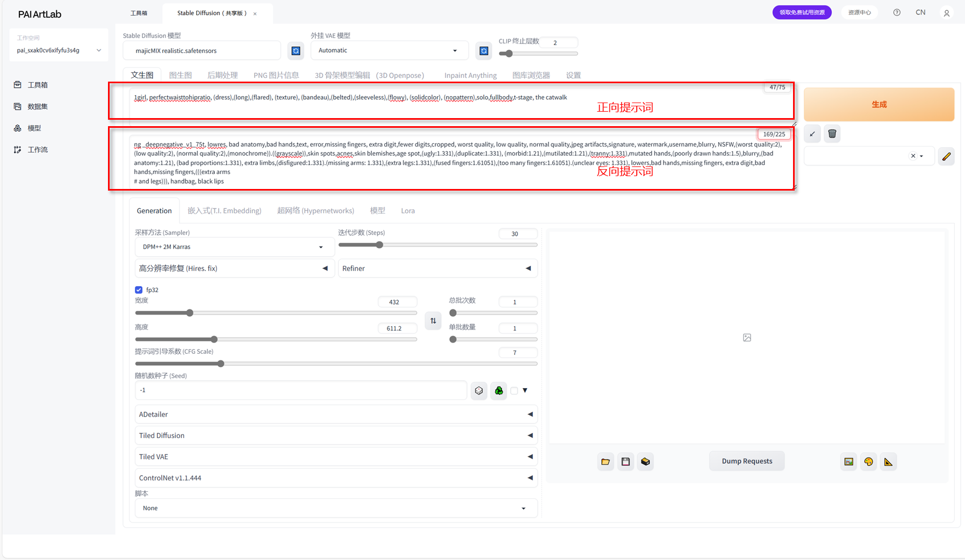
Task: Swap width and height values
Action: 433,321
